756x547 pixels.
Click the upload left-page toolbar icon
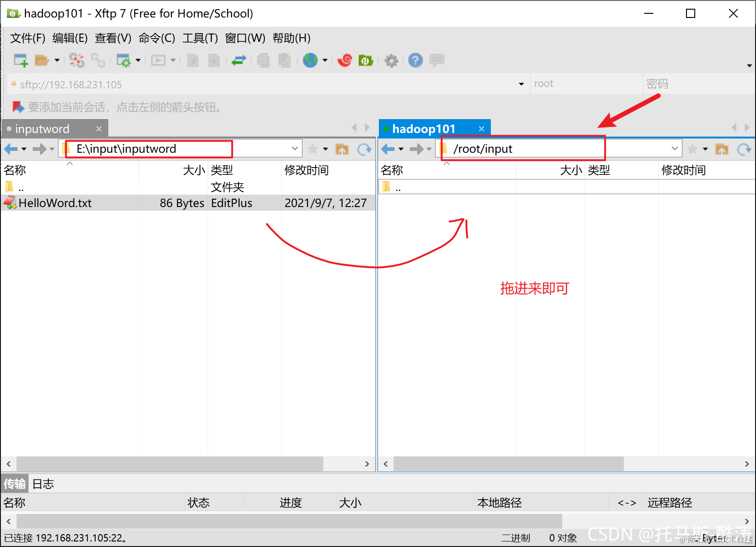tap(193, 60)
